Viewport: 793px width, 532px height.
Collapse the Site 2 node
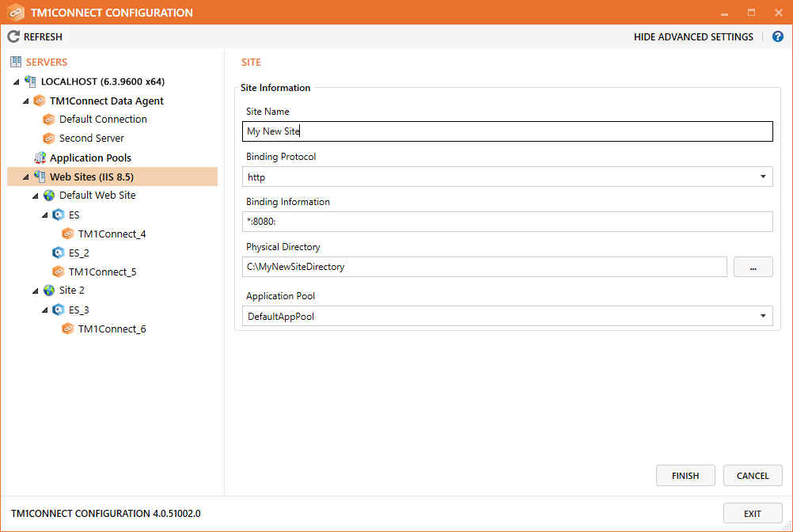[x=36, y=291]
